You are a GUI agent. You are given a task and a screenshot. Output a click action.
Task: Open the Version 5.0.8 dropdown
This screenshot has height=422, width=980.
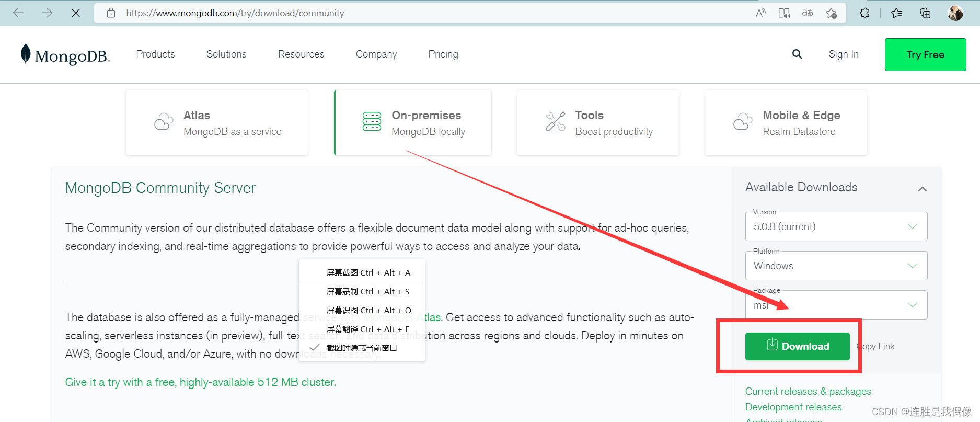pos(836,226)
